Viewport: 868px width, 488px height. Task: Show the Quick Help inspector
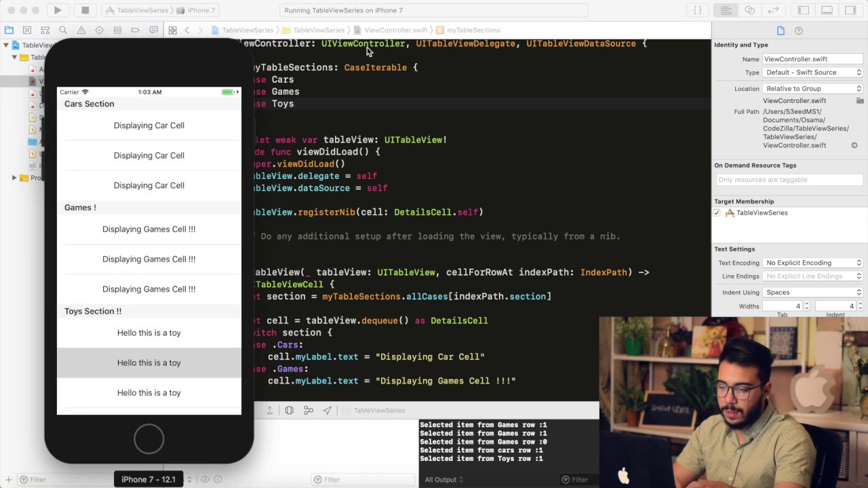pos(799,30)
